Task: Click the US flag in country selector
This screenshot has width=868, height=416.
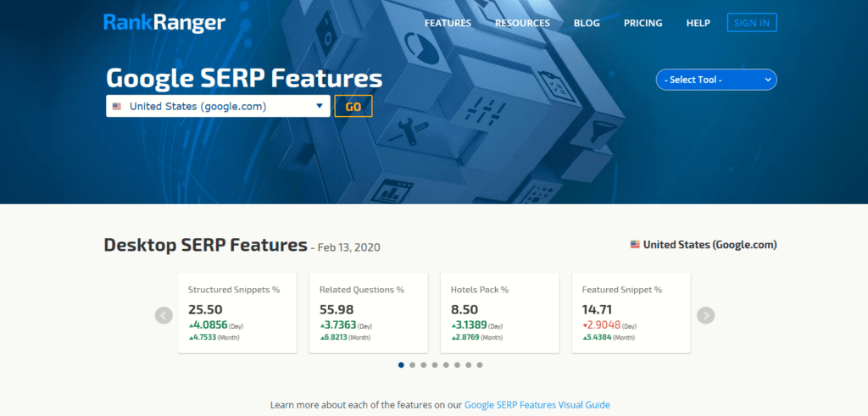Action: point(117,106)
